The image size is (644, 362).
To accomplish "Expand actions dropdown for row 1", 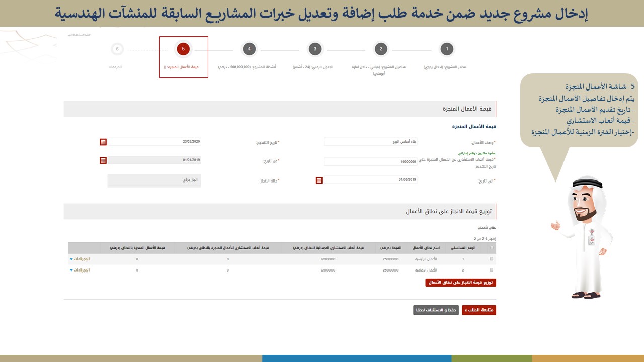I will point(80,259).
